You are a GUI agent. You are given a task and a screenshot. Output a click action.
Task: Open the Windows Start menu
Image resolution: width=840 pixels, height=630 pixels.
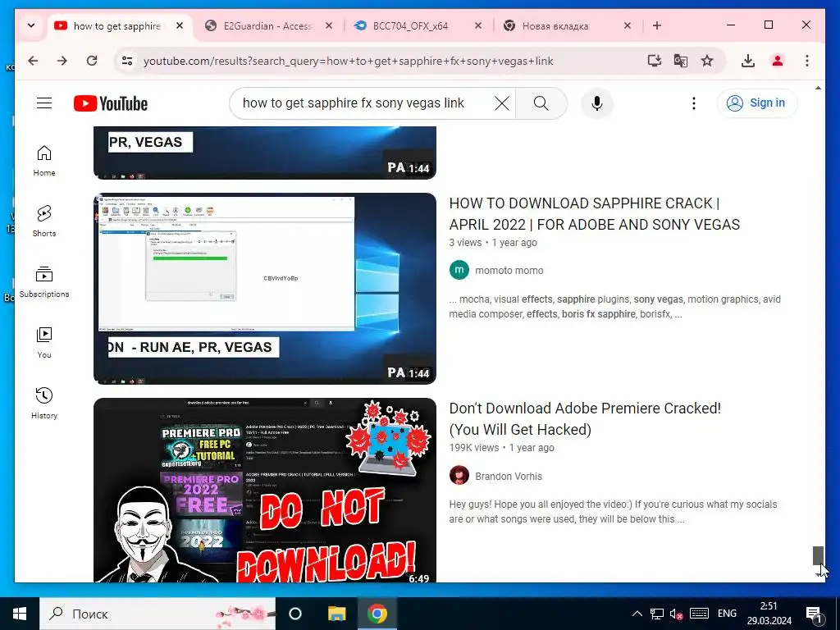(x=20, y=614)
